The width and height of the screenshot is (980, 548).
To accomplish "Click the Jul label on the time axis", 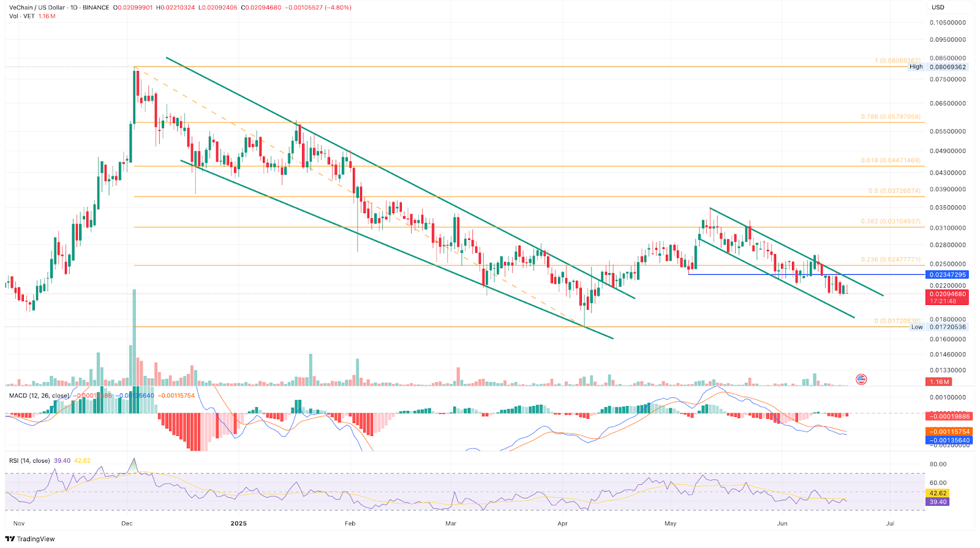I will click(890, 524).
